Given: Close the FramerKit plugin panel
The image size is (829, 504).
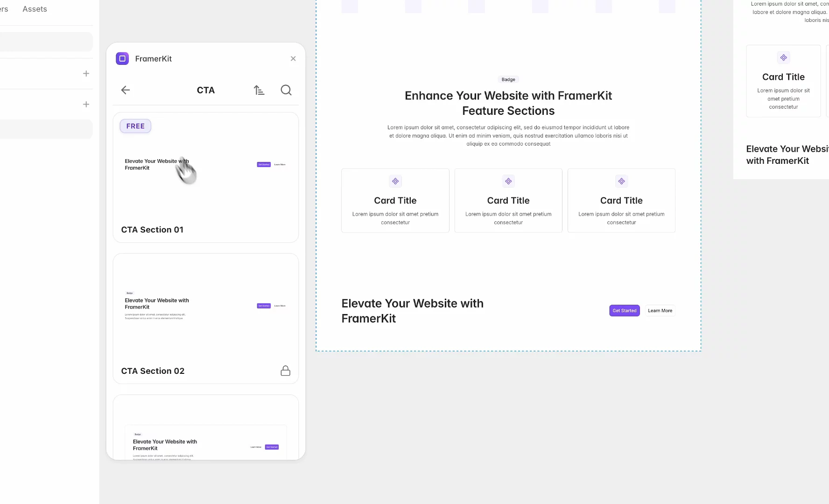Looking at the screenshot, I should pos(293,58).
